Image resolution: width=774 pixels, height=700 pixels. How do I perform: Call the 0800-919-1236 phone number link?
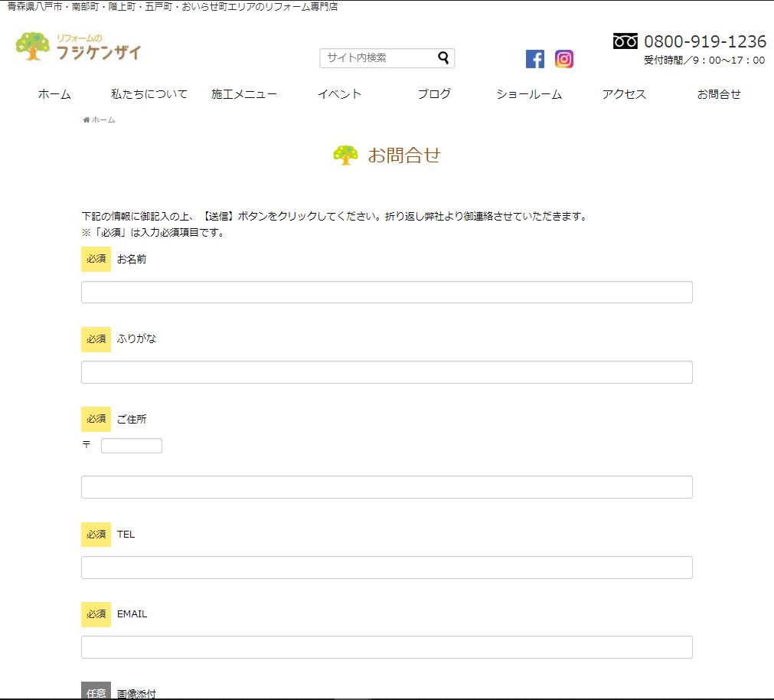(704, 41)
